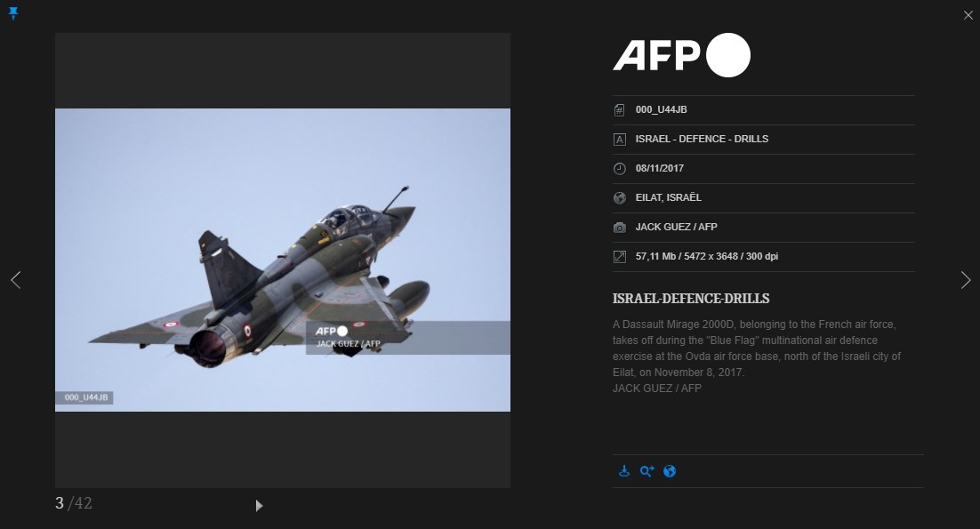Click the blue pin icon
980x529 pixels.
click(x=13, y=13)
